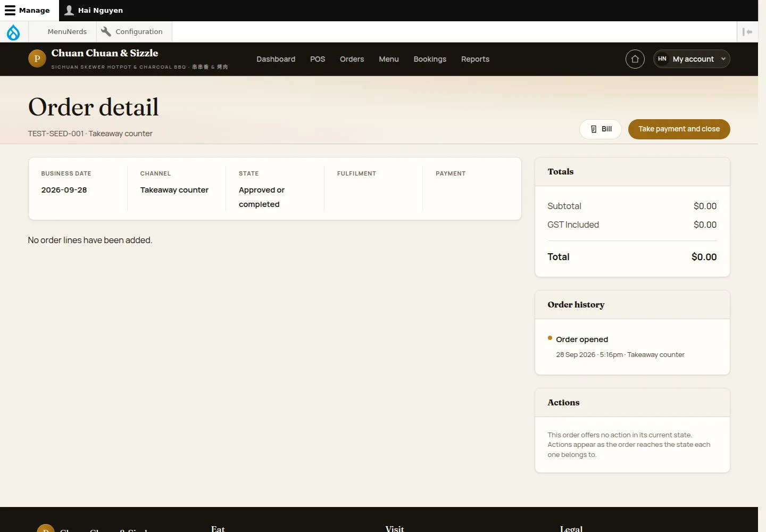Click the Order history panel heading
Viewport: 766px width, 532px height.
(576, 305)
